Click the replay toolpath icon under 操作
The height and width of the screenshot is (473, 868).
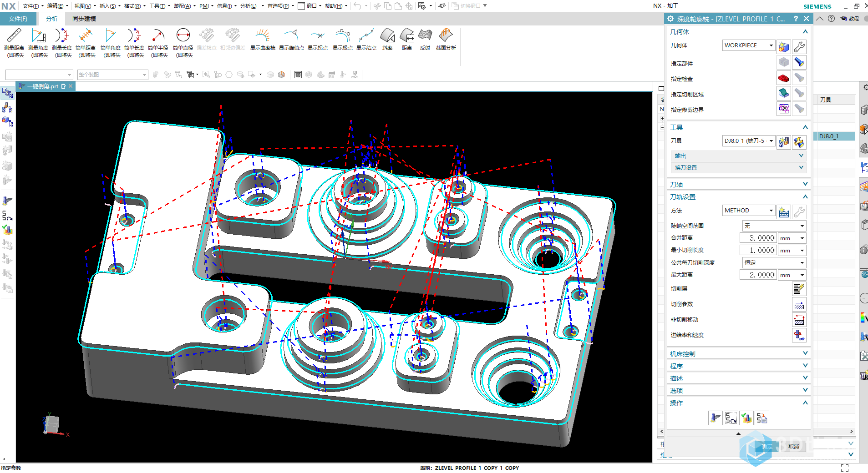click(731, 418)
